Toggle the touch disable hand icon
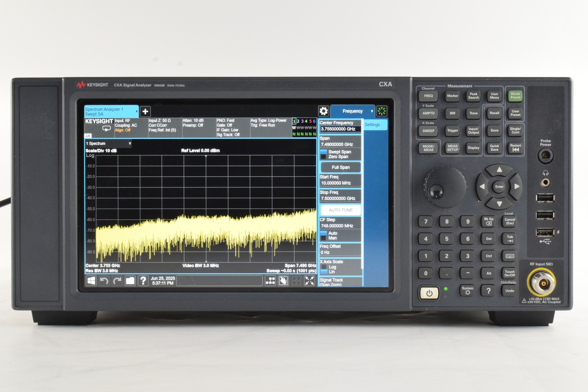 point(283,281)
